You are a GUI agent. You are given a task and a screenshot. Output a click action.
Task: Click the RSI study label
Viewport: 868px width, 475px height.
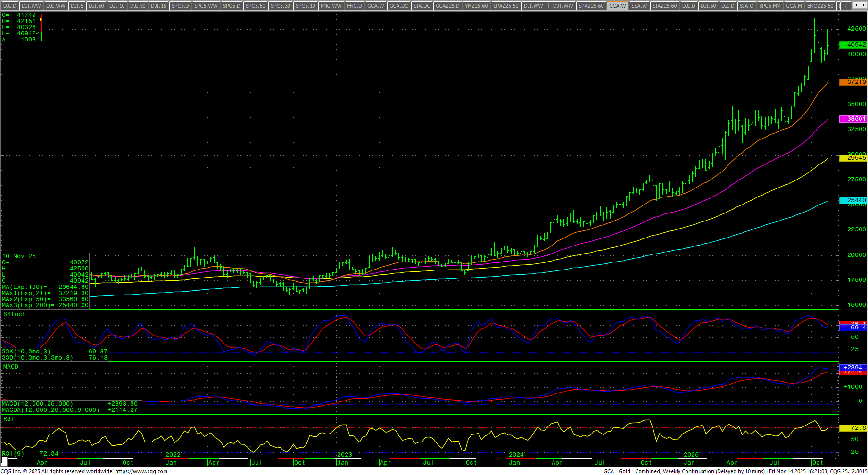[8, 419]
